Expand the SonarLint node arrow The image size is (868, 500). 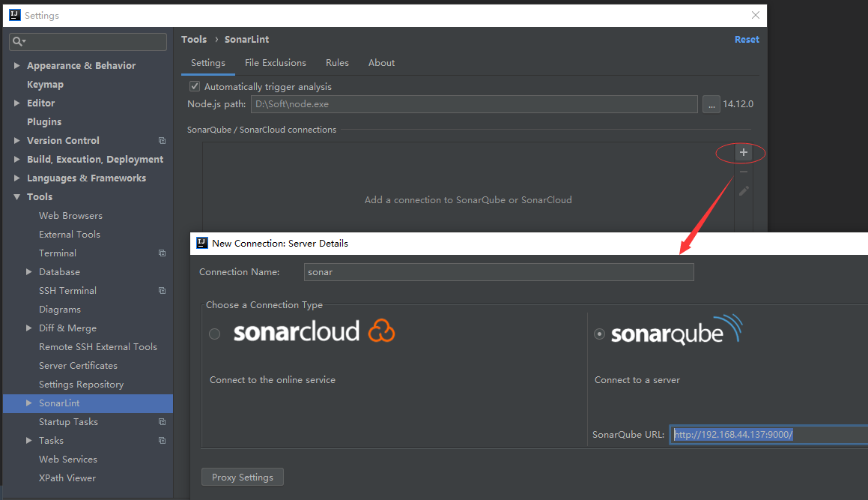point(28,403)
